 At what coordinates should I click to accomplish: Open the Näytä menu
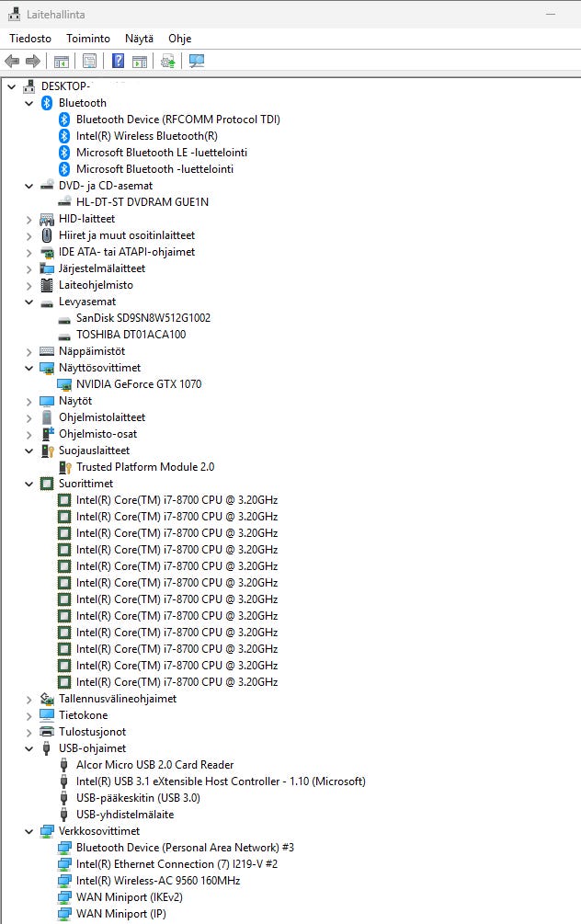[139, 39]
